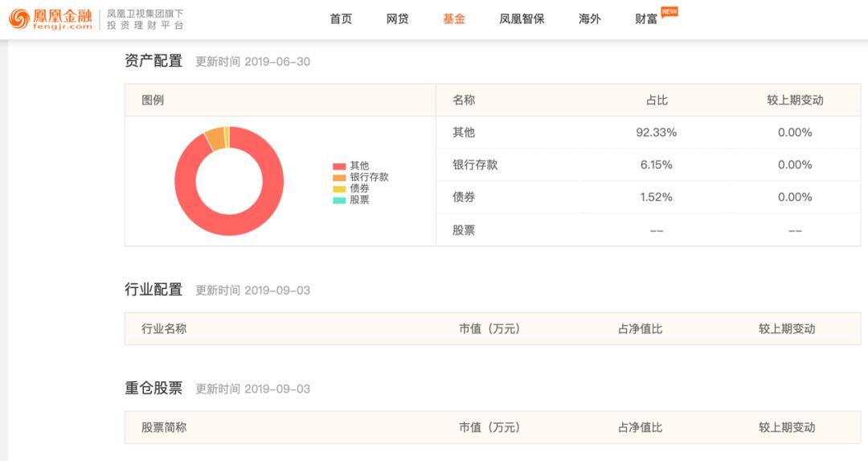Click the 银行存款 legend label
This screenshot has width=868, height=461.
(x=369, y=177)
